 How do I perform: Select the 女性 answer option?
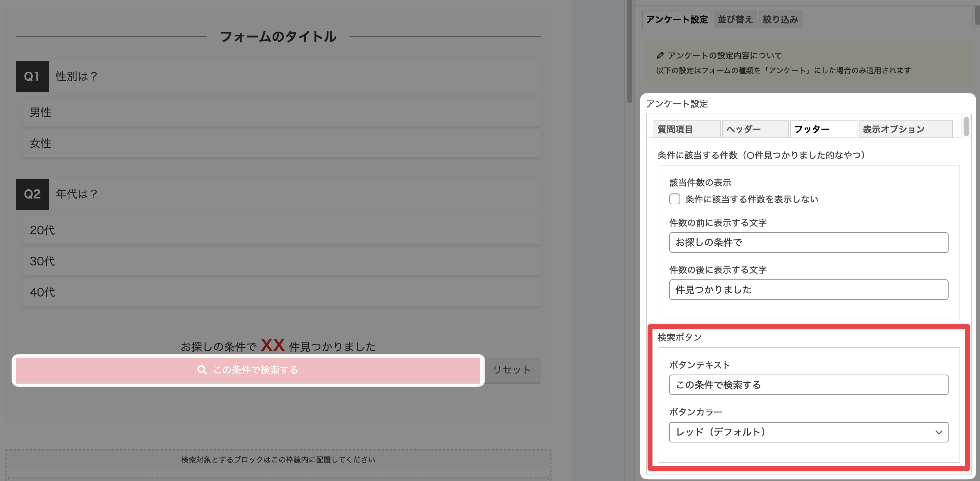(281, 144)
